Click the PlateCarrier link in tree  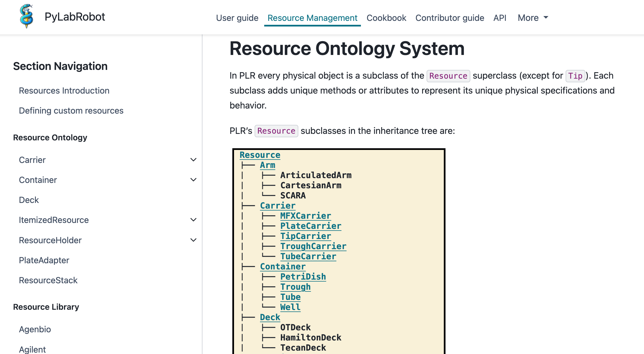[x=310, y=226]
